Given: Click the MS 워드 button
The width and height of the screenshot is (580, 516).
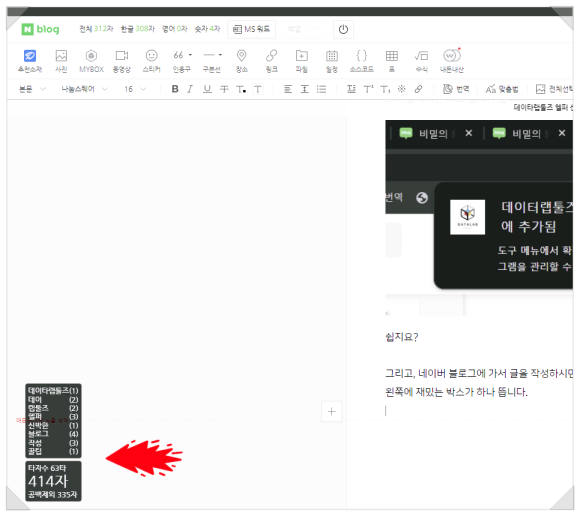Looking at the screenshot, I should point(252,29).
